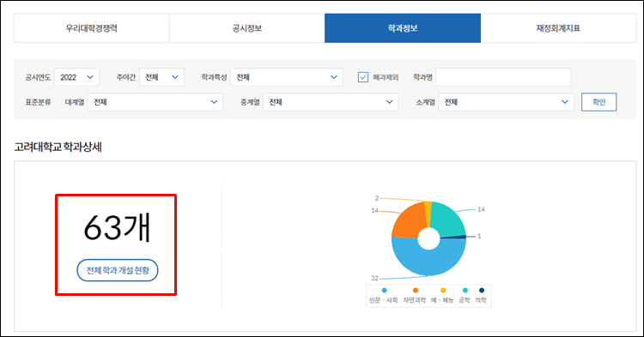Go to the 재정회계지표 tab
This screenshot has width=644, height=337.
(x=558, y=28)
